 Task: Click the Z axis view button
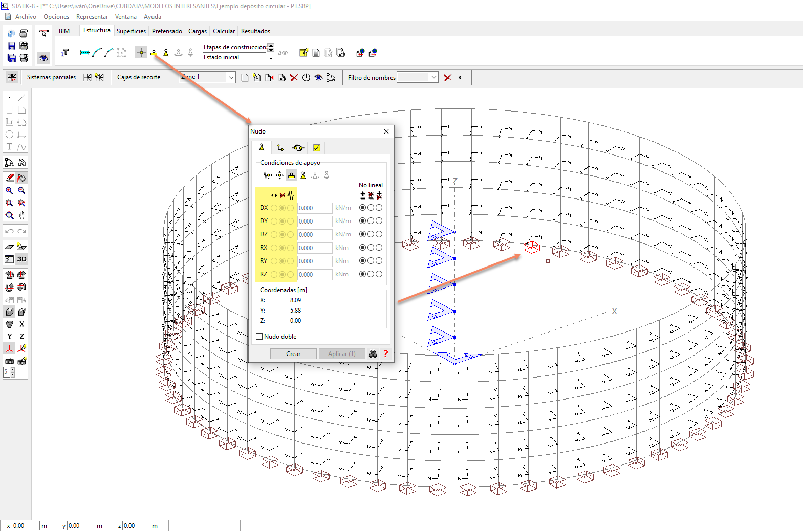point(21,337)
